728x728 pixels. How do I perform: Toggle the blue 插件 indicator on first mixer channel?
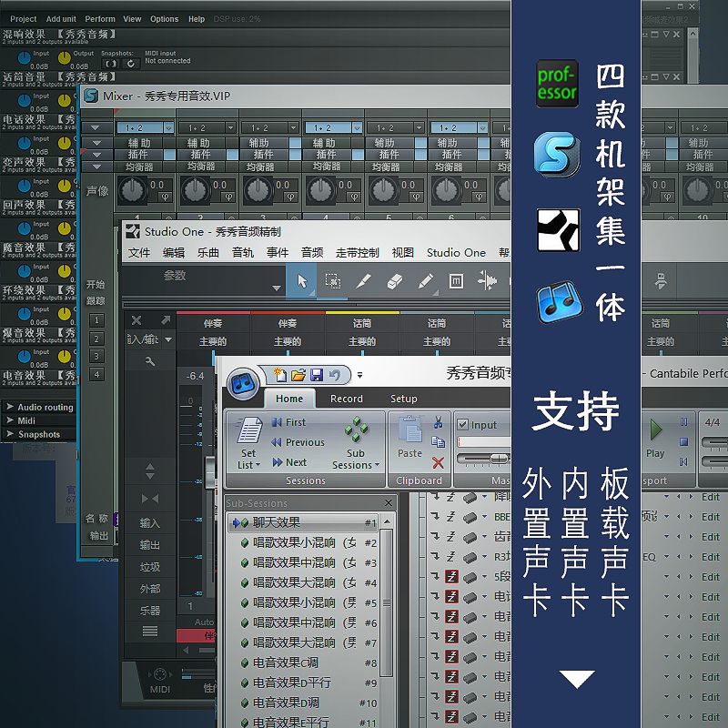pos(169,155)
